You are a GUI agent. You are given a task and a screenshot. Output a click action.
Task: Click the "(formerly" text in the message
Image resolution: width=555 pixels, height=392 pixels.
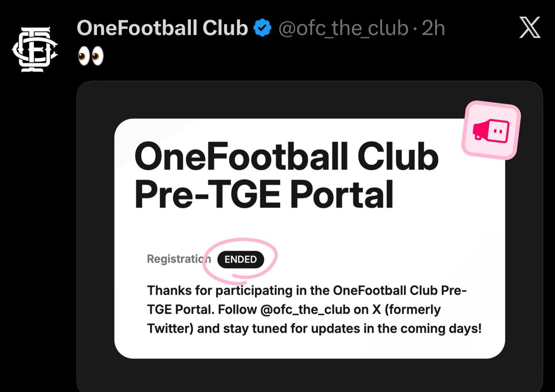pos(412,310)
